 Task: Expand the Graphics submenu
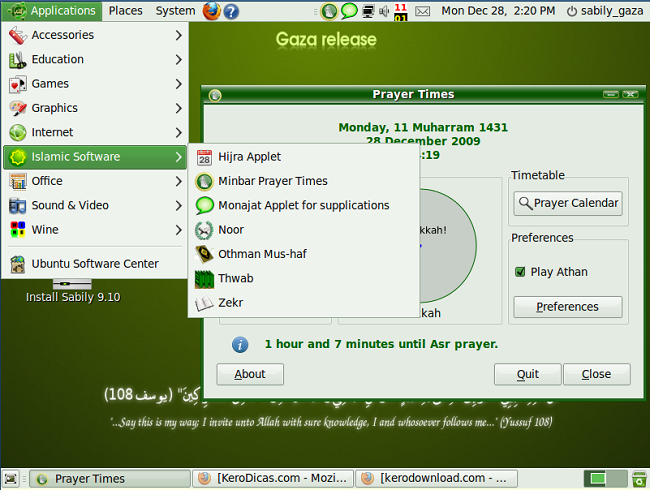95,108
